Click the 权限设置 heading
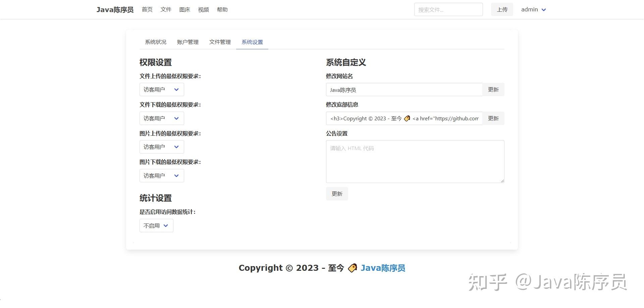The height and width of the screenshot is (308, 644). pyautogui.click(x=156, y=62)
